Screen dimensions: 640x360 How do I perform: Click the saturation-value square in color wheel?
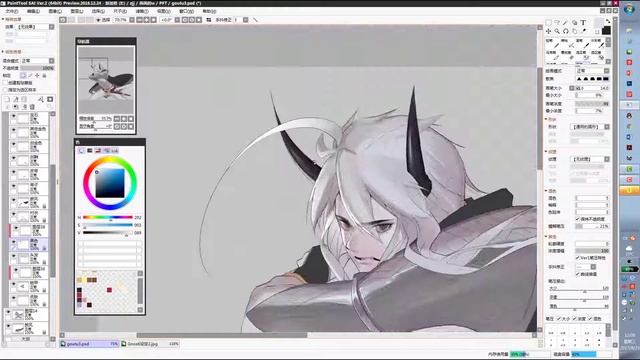pos(110,183)
